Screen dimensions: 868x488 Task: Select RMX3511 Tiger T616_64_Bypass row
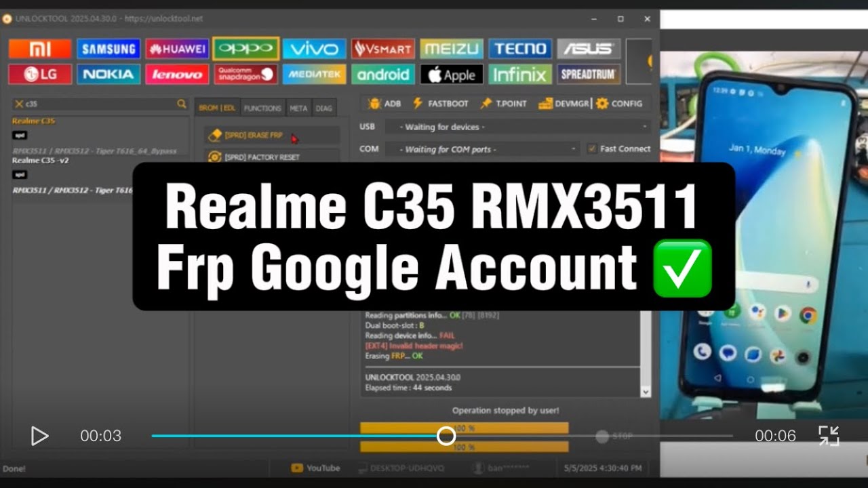click(94, 150)
